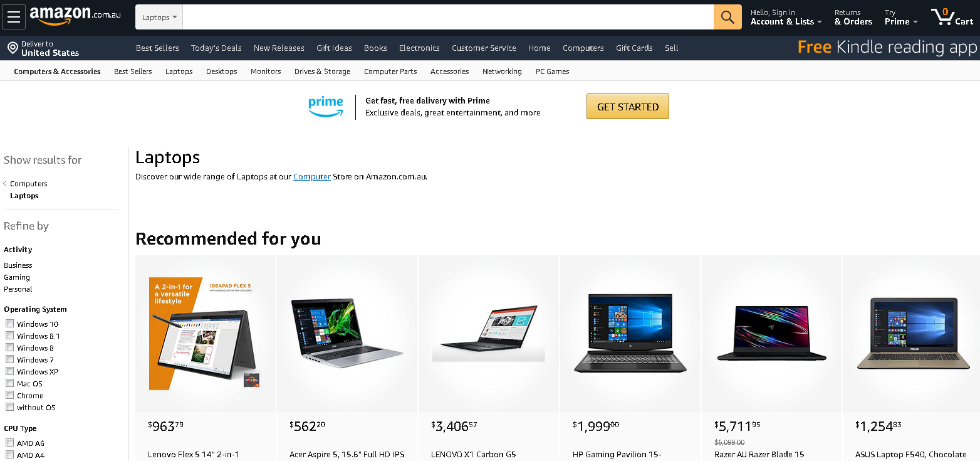980x461 pixels.
Task: Go back via Computers chevron arrow
Action: 5,184
